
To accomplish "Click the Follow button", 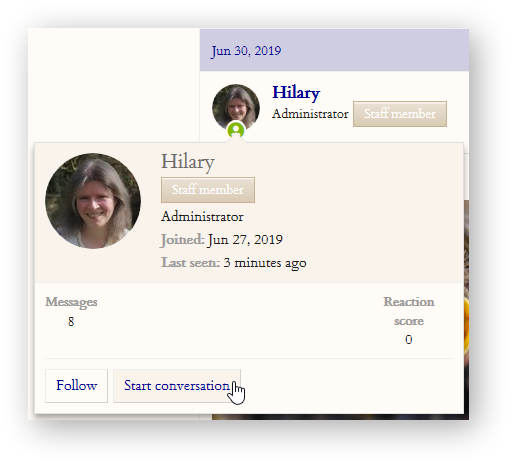I will [x=76, y=386].
